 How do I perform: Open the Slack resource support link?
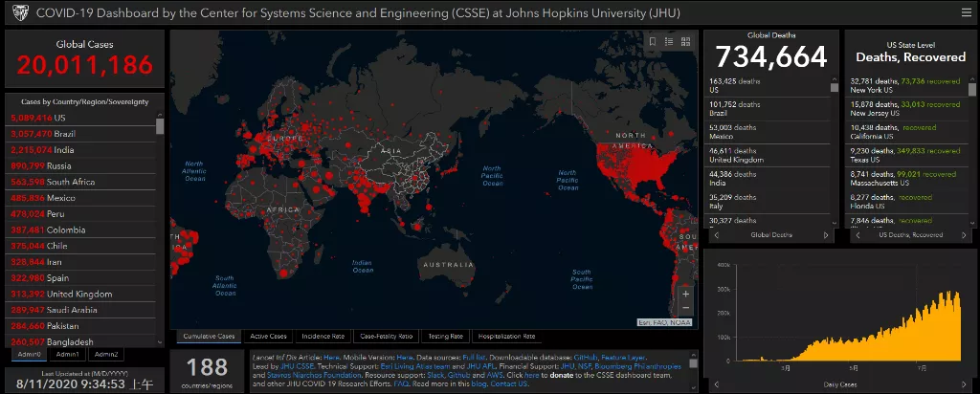click(x=435, y=375)
